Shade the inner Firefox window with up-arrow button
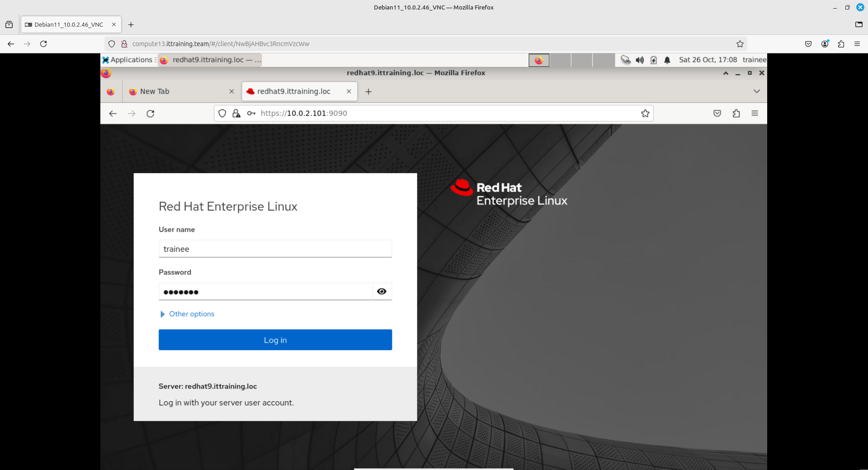 tap(726, 73)
